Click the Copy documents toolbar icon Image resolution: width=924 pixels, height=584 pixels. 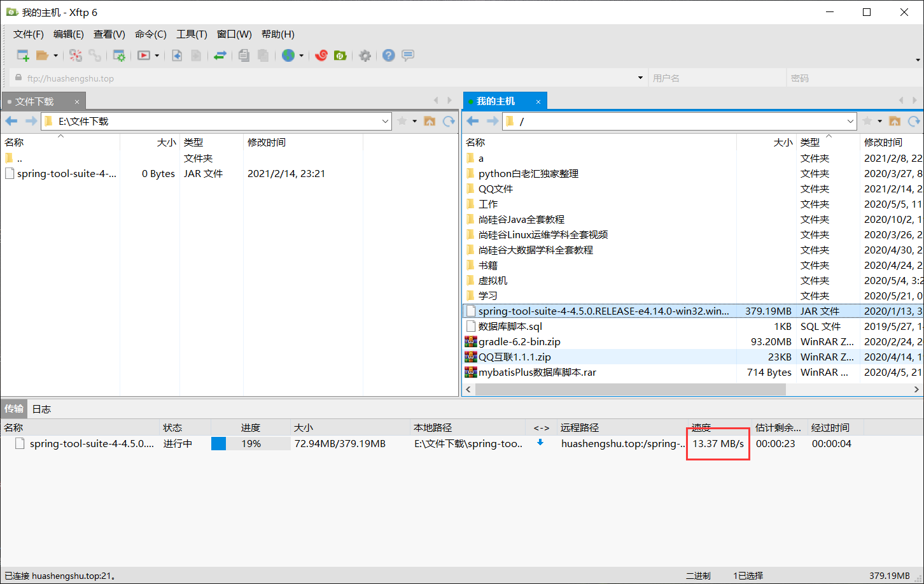244,55
